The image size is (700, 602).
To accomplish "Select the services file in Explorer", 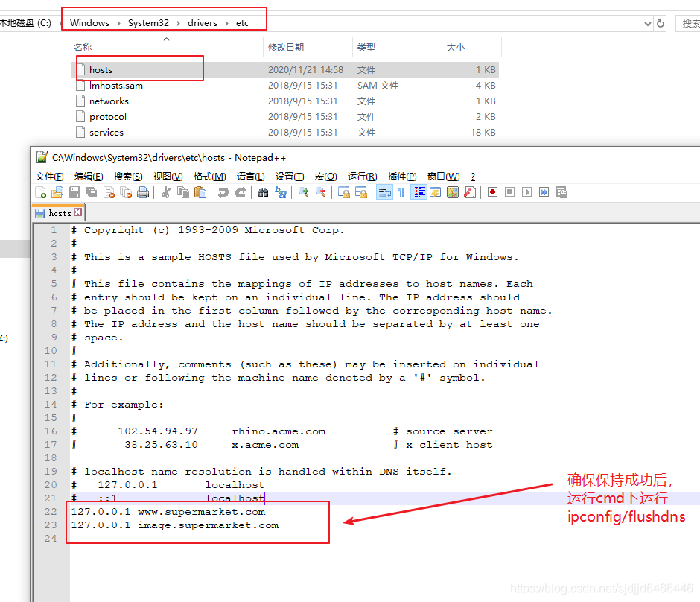I will [284, 132].
